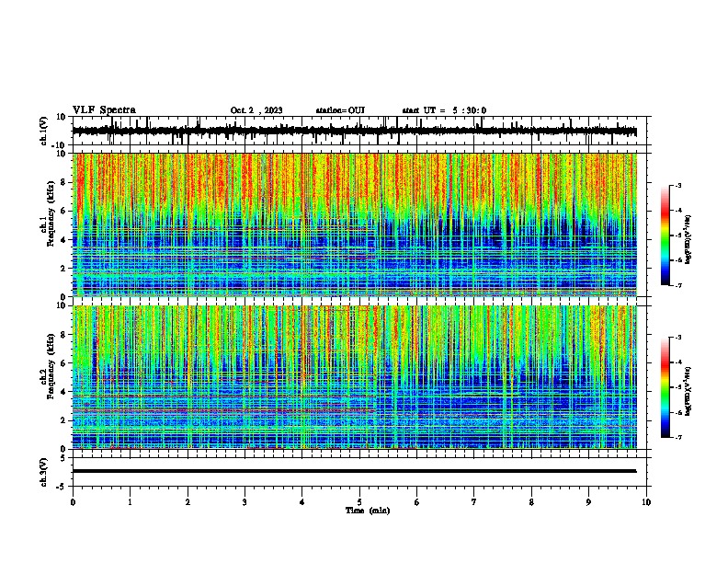Click the ch.3(V) axis label
This screenshot has width=728, height=563.
click(x=44, y=472)
